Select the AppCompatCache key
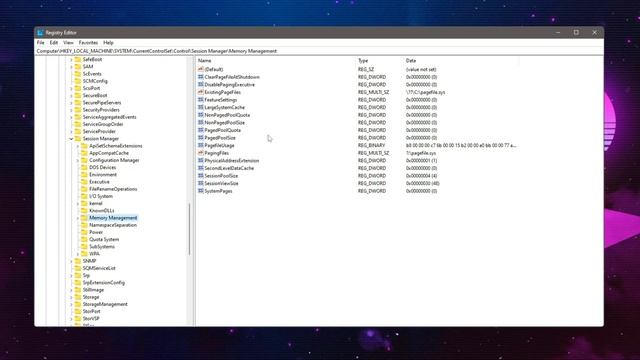 (109, 153)
